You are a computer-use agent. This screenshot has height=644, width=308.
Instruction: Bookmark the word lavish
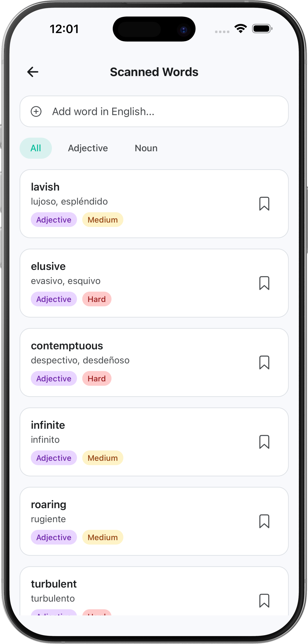[x=264, y=204]
